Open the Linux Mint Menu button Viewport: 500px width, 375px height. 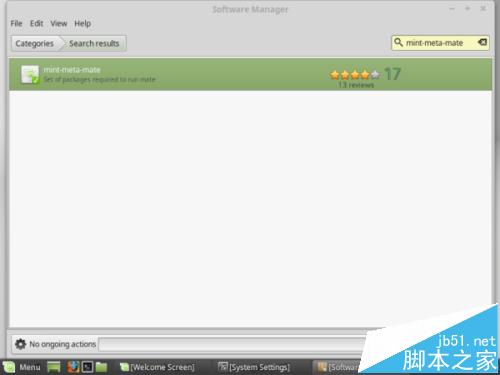pos(22,367)
